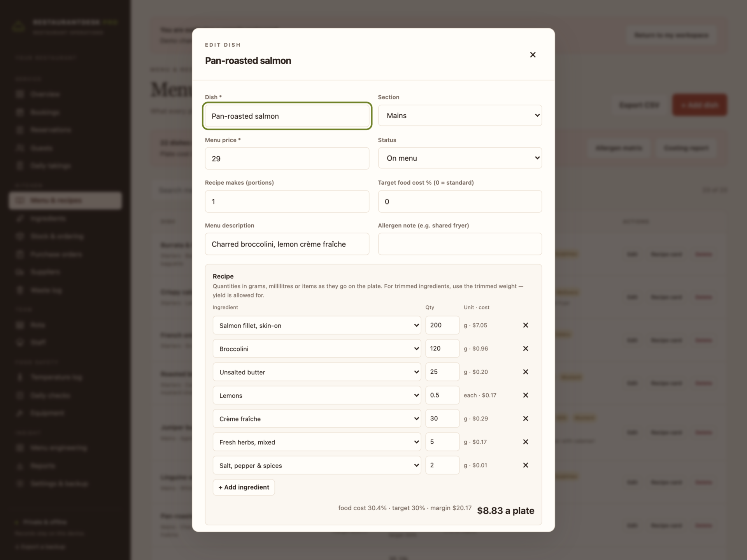Close the Edit Dish dialog
The width and height of the screenshot is (747, 560).
(533, 55)
